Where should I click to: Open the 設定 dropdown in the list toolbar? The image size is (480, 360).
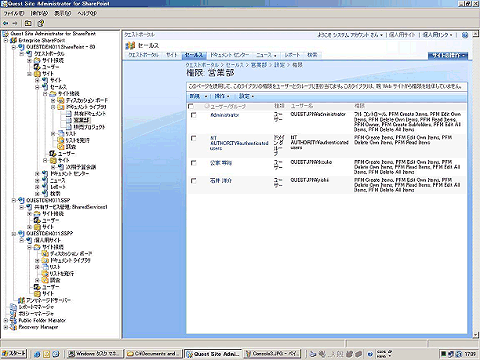[246, 96]
